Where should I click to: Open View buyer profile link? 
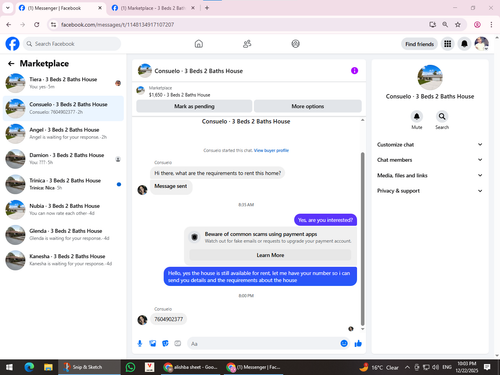[x=271, y=150]
